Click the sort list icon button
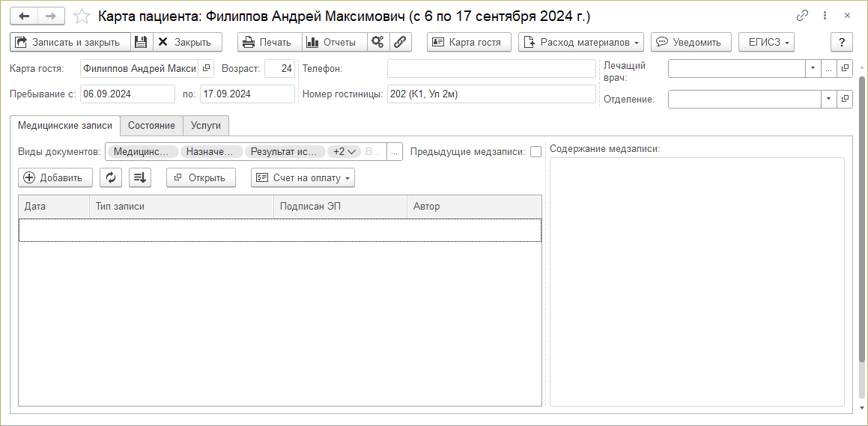Image resolution: width=868 pixels, height=426 pixels. click(x=139, y=177)
